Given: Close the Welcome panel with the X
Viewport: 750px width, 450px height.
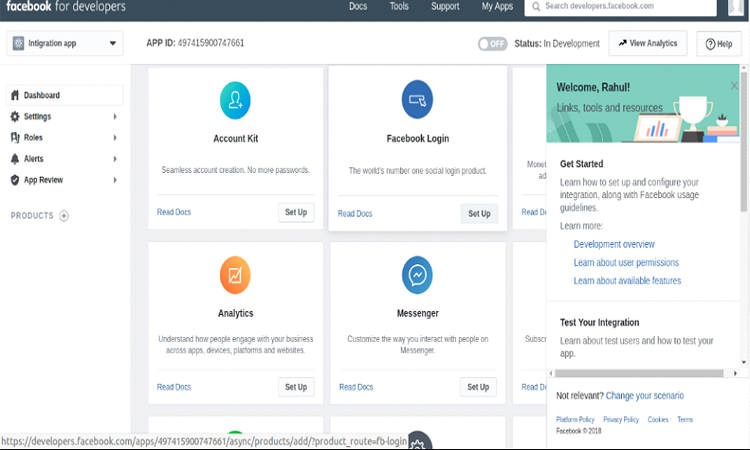Looking at the screenshot, I should pyautogui.click(x=734, y=86).
